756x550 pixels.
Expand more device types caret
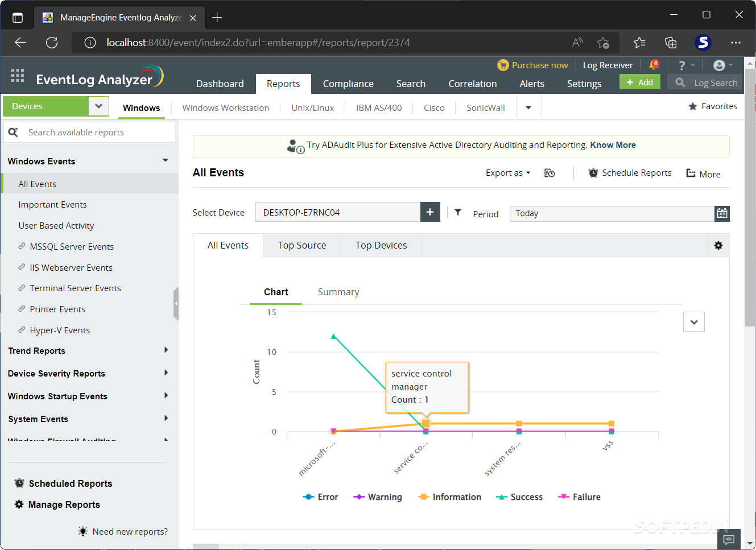pyautogui.click(x=528, y=107)
